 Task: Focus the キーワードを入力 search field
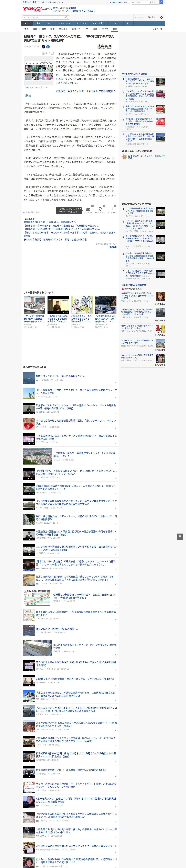point(44,18)
